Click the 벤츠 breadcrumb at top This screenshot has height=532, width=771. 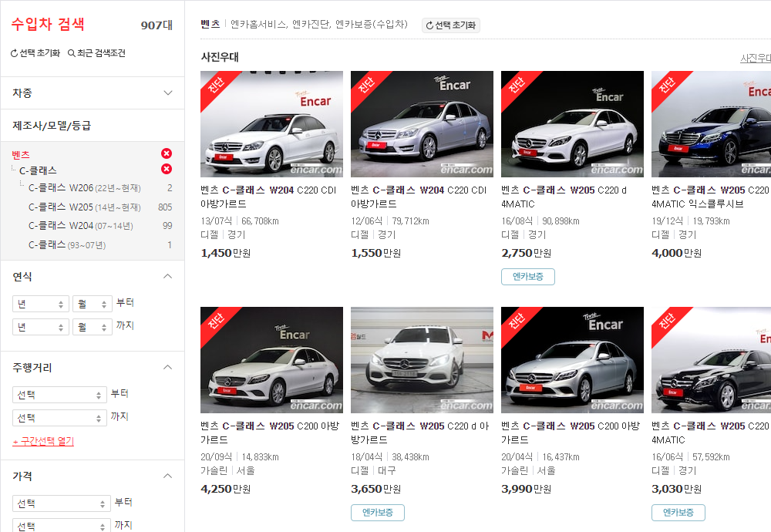210,24
